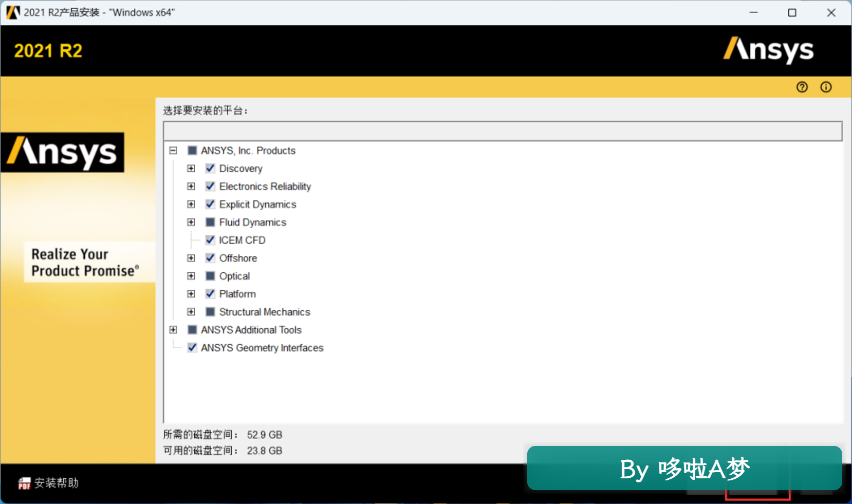Viewport: 852px width, 504px height.
Task: Select the "ANSYS Additional Tools" row label
Action: pyautogui.click(x=251, y=330)
